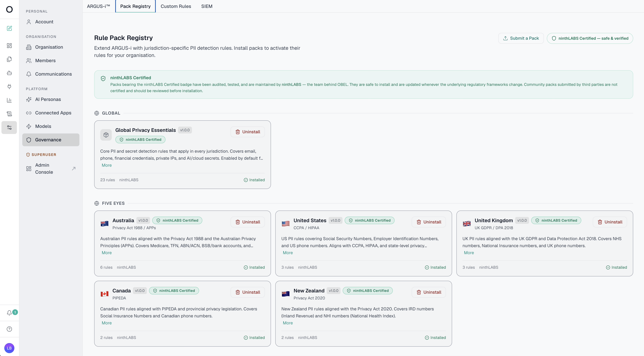This screenshot has height=356, width=644.
Task: Open the dashboard grid icon in the left rail
Action: point(9,45)
